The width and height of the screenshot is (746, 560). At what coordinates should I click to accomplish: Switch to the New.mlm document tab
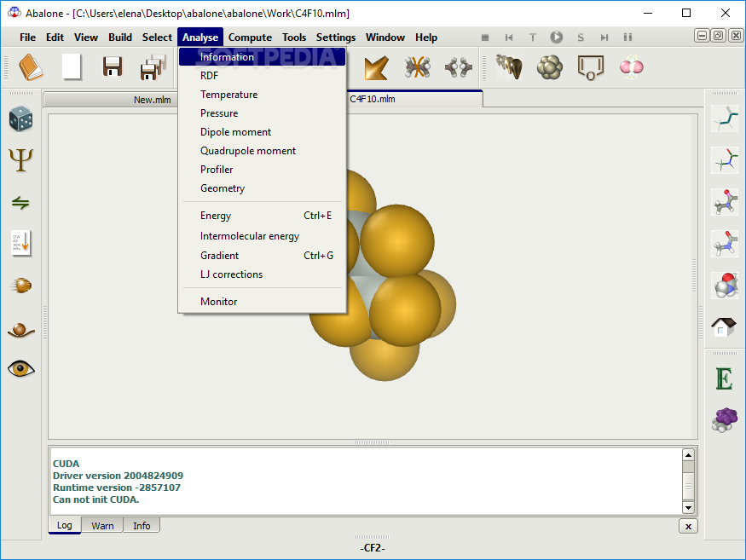(111, 100)
